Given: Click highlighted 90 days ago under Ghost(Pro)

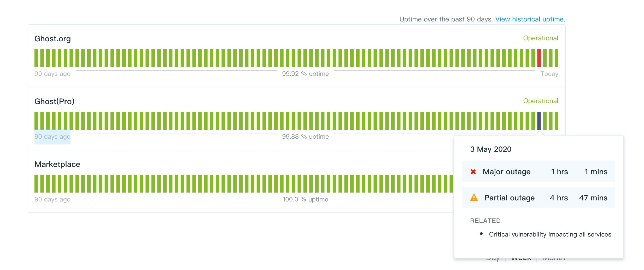Looking at the screenshot, I should click(x=52, y=137).
